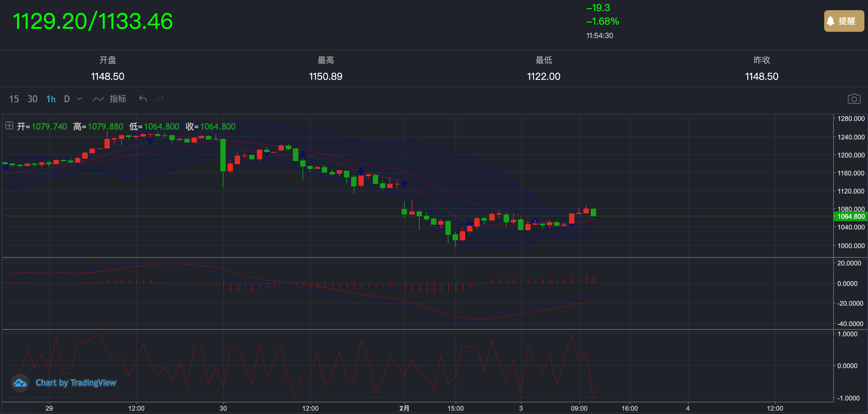Click the TradingView cloud logo
The height and width of the screenshot is (414, 868).
20,383
